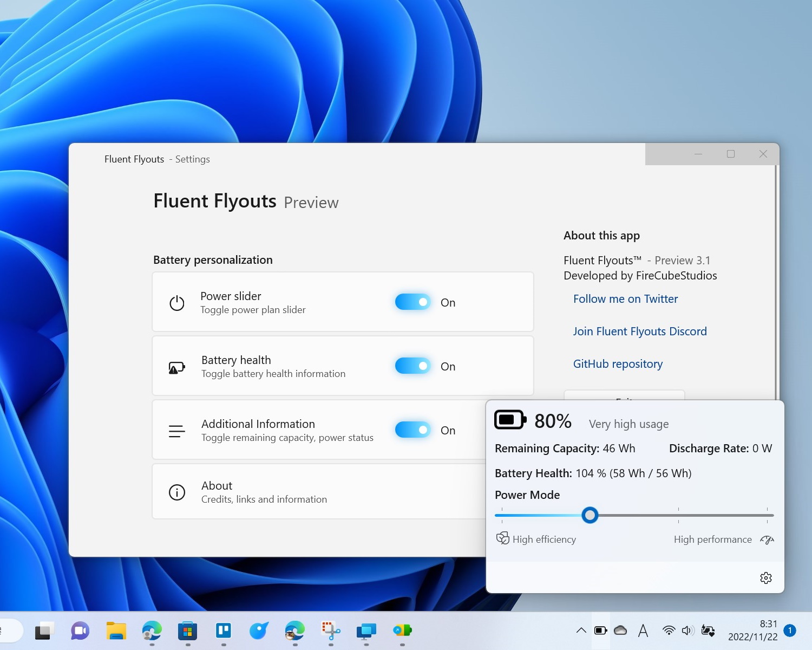Screen dimensions: 812x650
Task: Click "Toggle battery health information" description
Action: pyautogui.click(x=273, y=374)
